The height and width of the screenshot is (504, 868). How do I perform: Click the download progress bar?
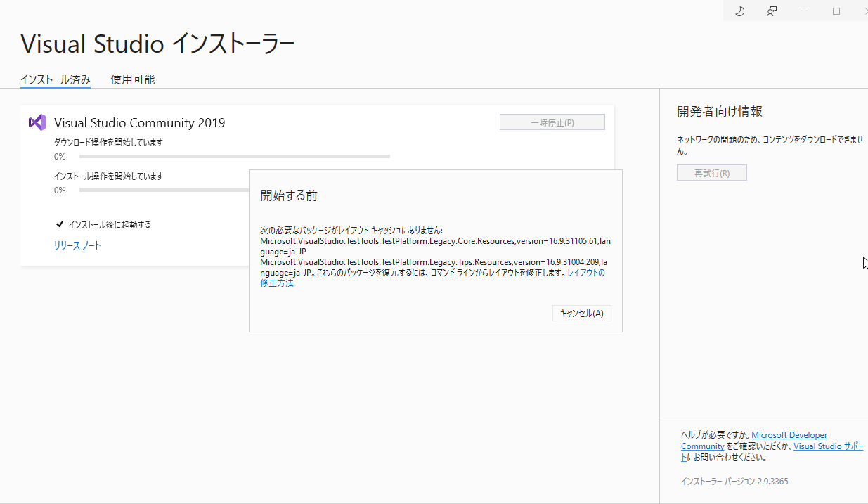tap(234, 156)
